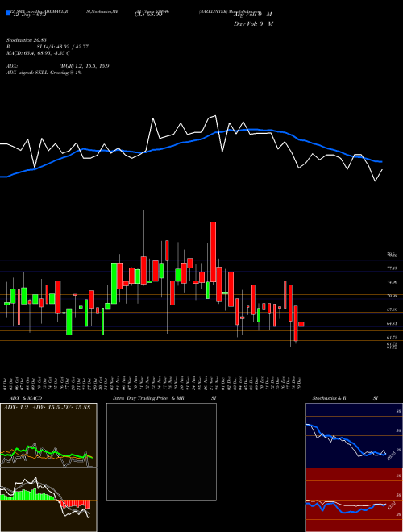Click the '(MGR) 1.2, 15.5, 15.9' ADX values
The height and width of the screenshot is (532, 403).
[x=84, y=66]
